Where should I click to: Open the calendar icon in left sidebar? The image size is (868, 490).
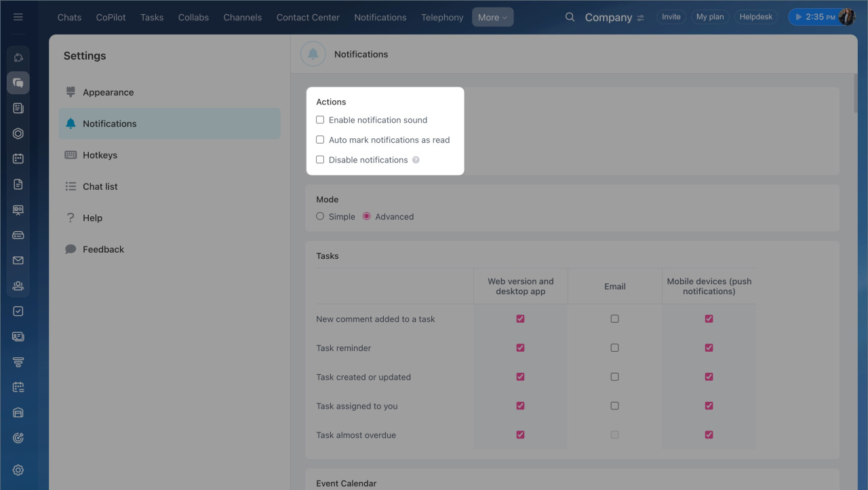[18, 159]
